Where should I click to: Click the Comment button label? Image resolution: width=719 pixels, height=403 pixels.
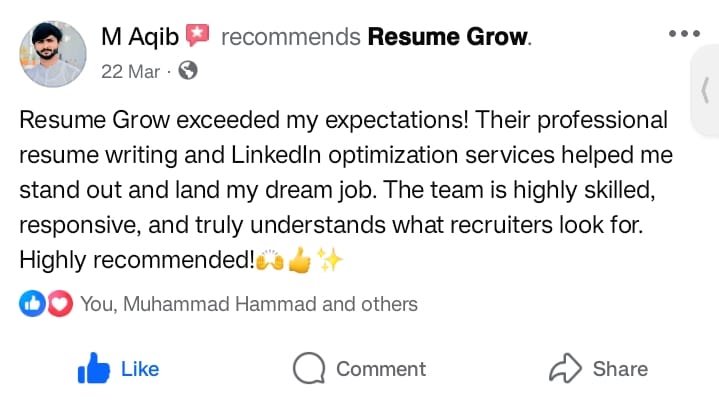pyautogui.click(x=381, y=369)
